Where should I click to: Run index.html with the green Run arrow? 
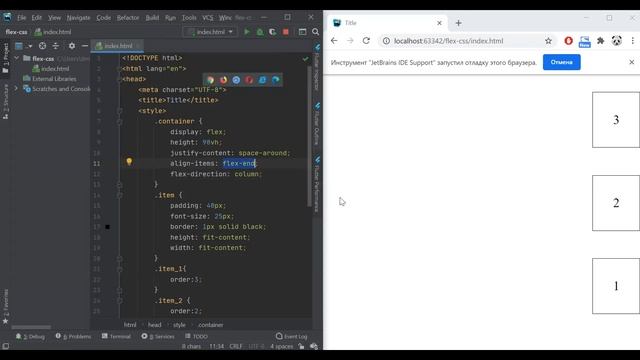[x=247, y=32]
